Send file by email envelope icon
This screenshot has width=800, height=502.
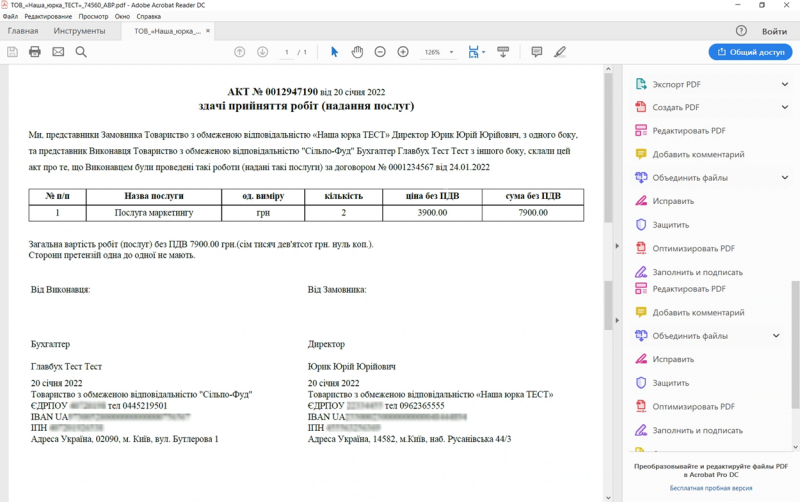(58, 52)
